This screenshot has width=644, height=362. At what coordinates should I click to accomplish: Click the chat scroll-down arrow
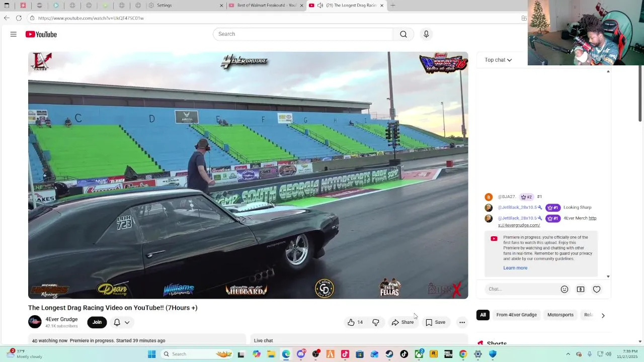(608, 277)
